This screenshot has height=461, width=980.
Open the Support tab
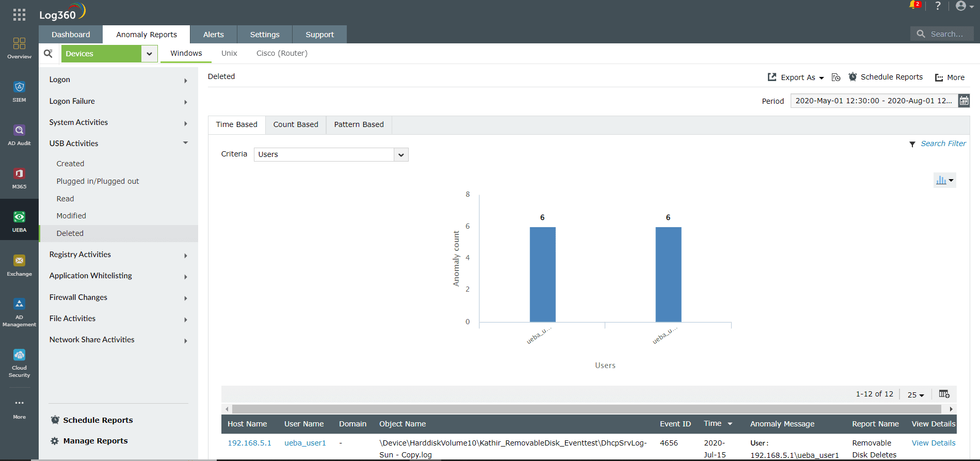[320, 35]
